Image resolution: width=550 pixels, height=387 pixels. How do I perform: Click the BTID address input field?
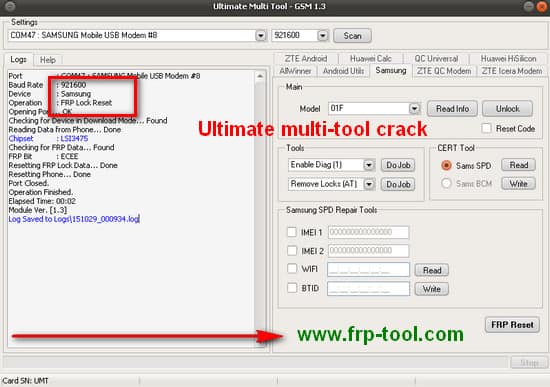coord(368,288)
